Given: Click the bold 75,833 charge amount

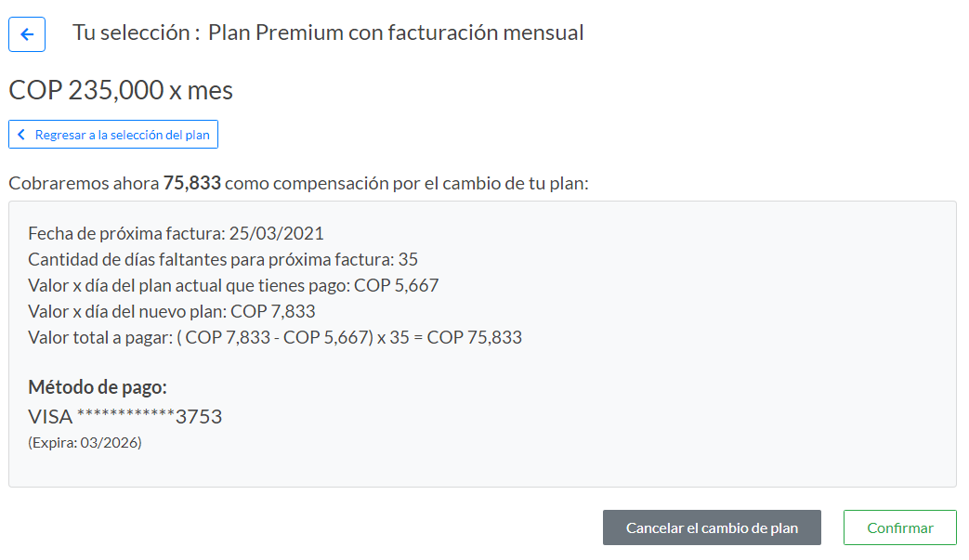Looking at the screenshot, I should [192, 183].
